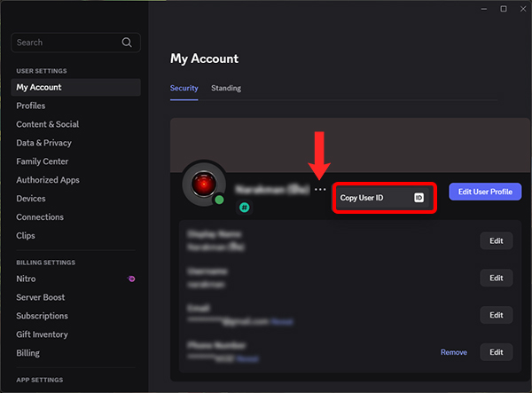
Task: Open the three-dot more options menu
Action: coord(320,189)
